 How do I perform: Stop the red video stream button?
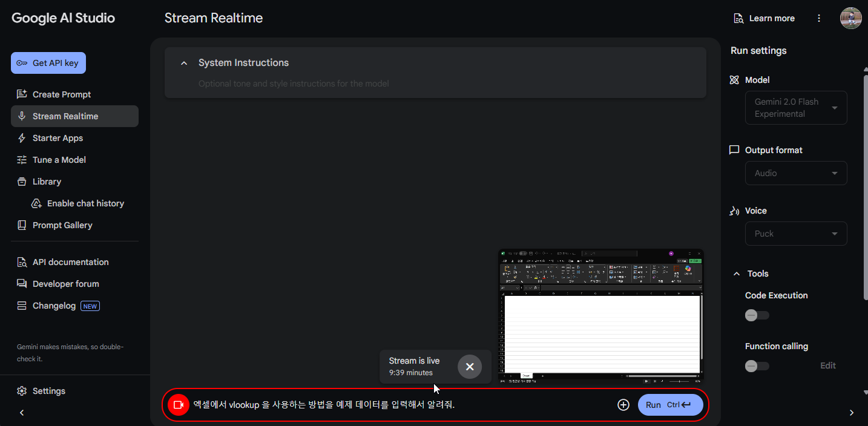coord(179,405)
